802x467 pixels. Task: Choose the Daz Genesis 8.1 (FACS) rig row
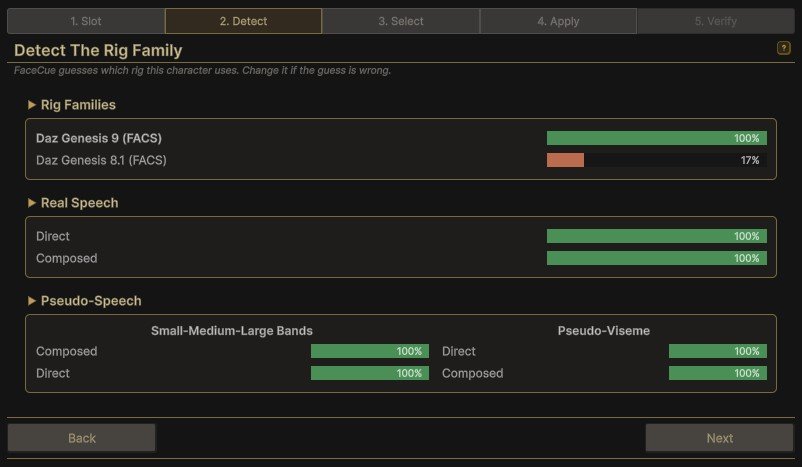click(401, 160)
